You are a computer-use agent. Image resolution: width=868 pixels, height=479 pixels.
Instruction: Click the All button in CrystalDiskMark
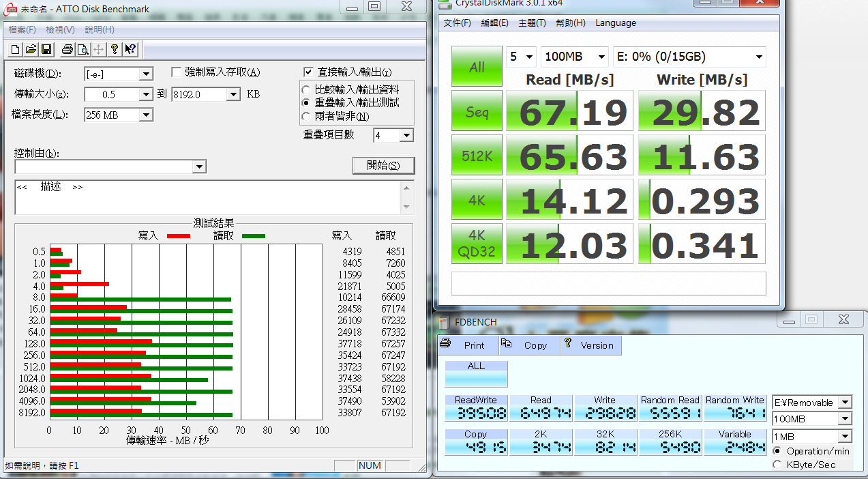tap(477, 67)
